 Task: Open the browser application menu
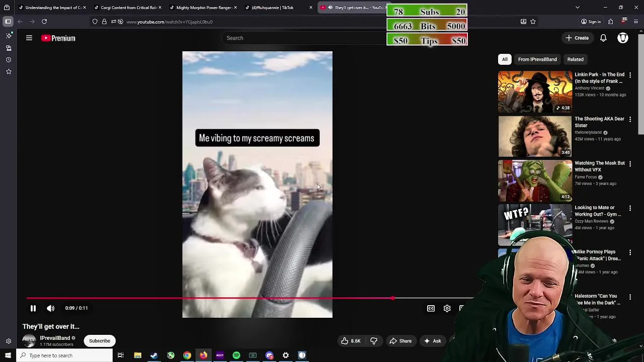pos(636,22)
